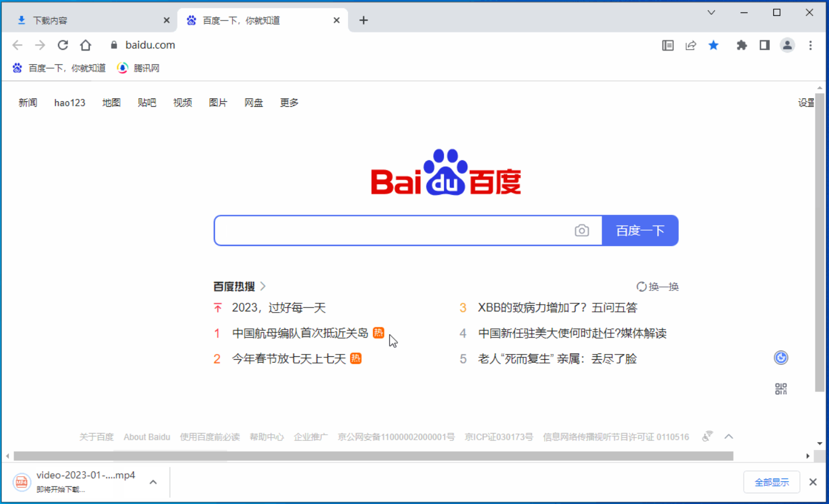Open the QR code icon

pyautogui.click(x=781, y=389)
